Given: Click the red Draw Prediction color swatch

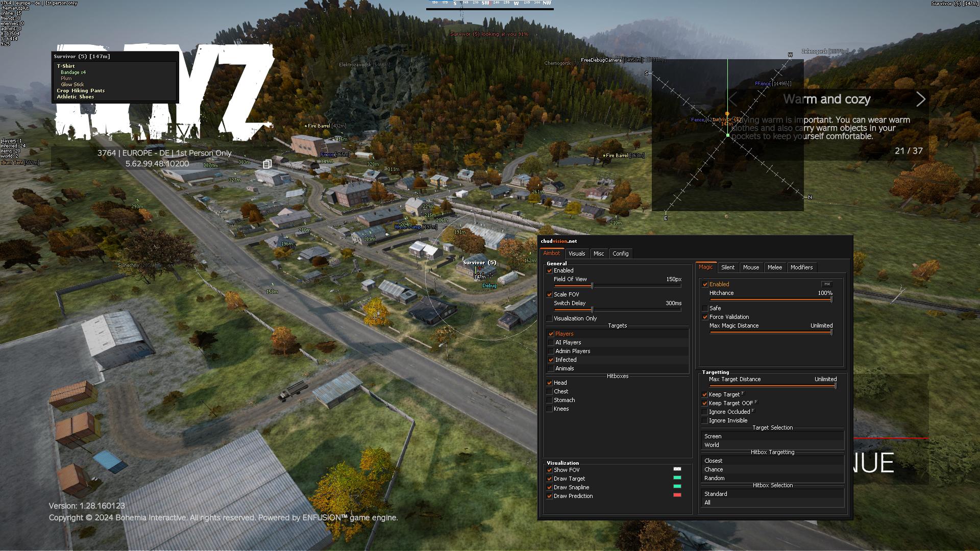Looking at the screenshot, I should [x=677, y=495].
